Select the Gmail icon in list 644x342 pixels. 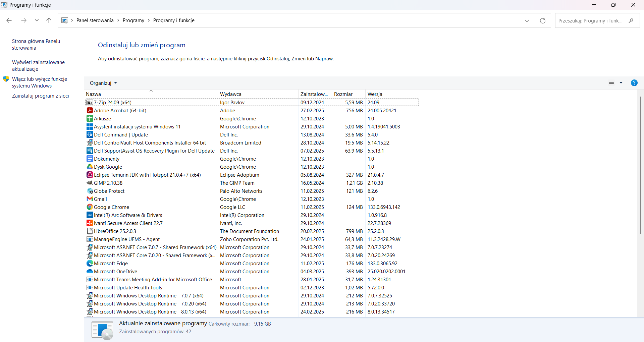click(90, 199)
